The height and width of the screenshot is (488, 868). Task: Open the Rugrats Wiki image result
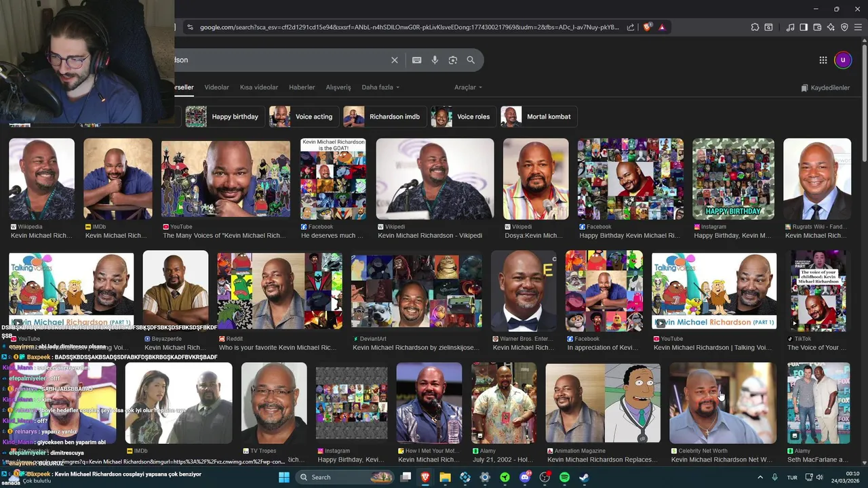817,179
